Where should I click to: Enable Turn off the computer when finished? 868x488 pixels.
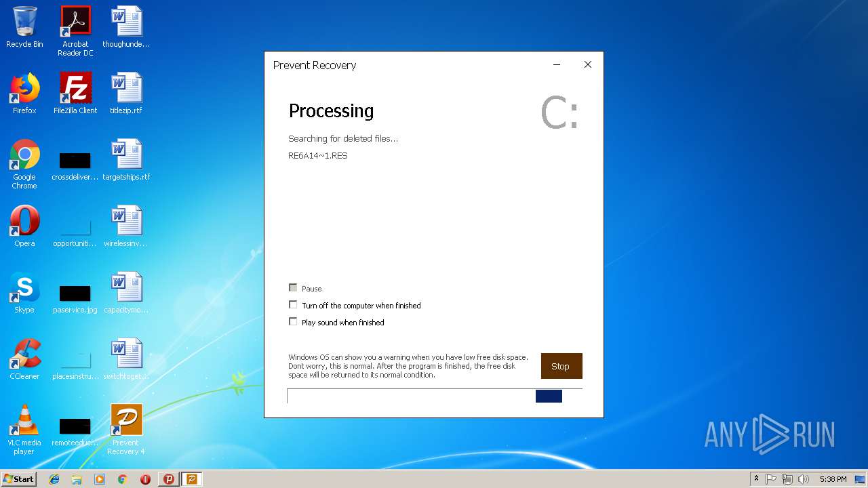[293, 305]
